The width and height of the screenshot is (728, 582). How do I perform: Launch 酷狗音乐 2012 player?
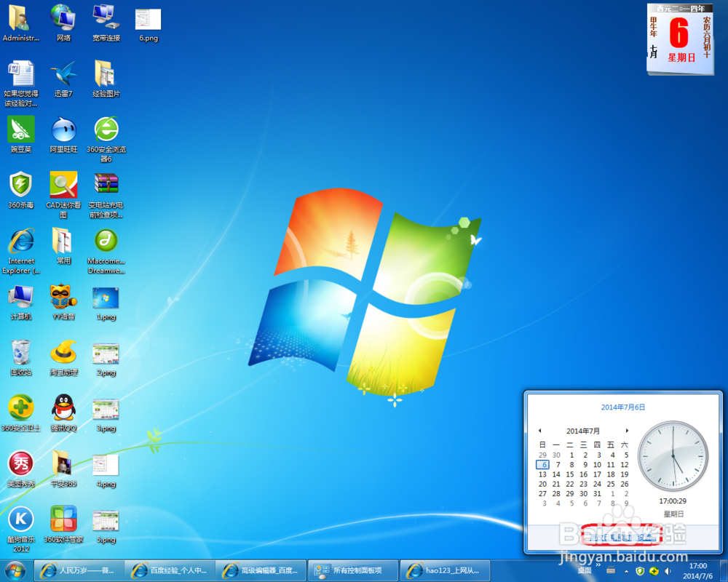(x=21, y=529)
